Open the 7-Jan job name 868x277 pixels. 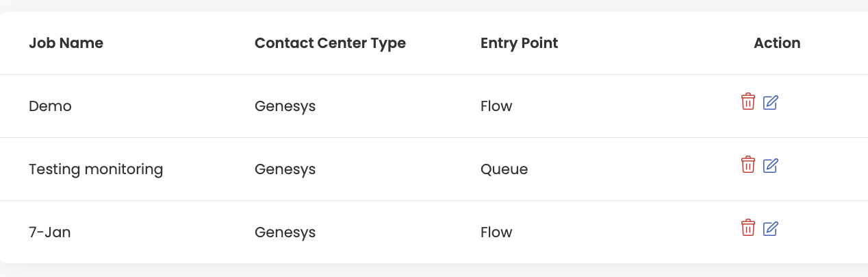pyautogui.click(x=50, y=232)
